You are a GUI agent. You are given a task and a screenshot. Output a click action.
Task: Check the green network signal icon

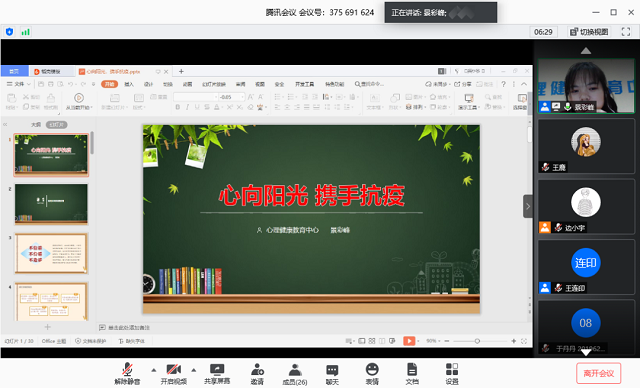[x=25, y=32]
